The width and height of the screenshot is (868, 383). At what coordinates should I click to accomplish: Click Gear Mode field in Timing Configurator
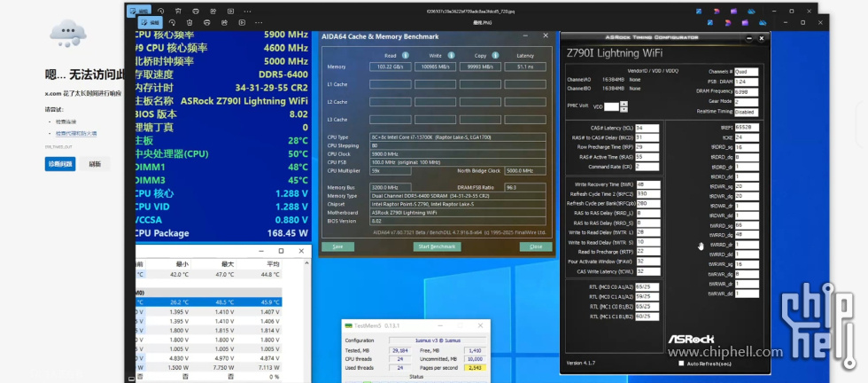(x=746, y=101)
